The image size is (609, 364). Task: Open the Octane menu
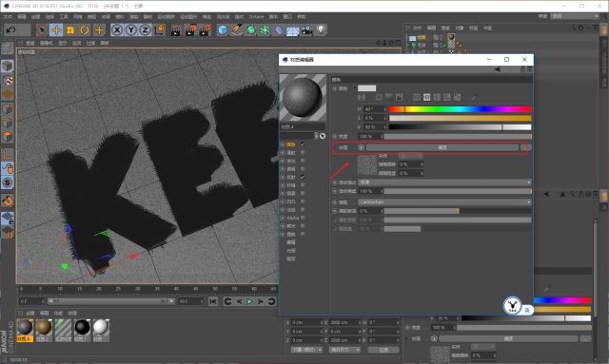pos(256,17)
